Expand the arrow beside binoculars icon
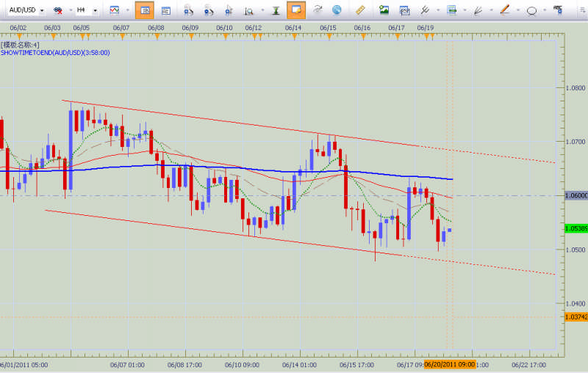 71,10
